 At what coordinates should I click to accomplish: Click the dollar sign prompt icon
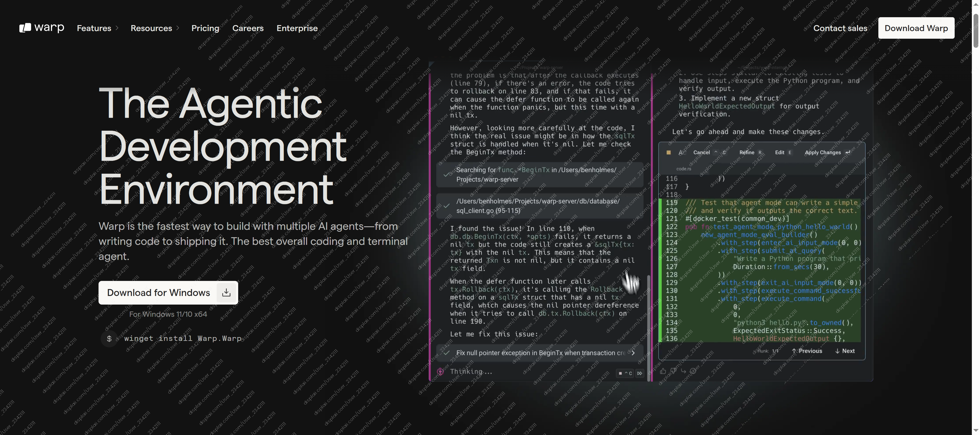(109, 338)
